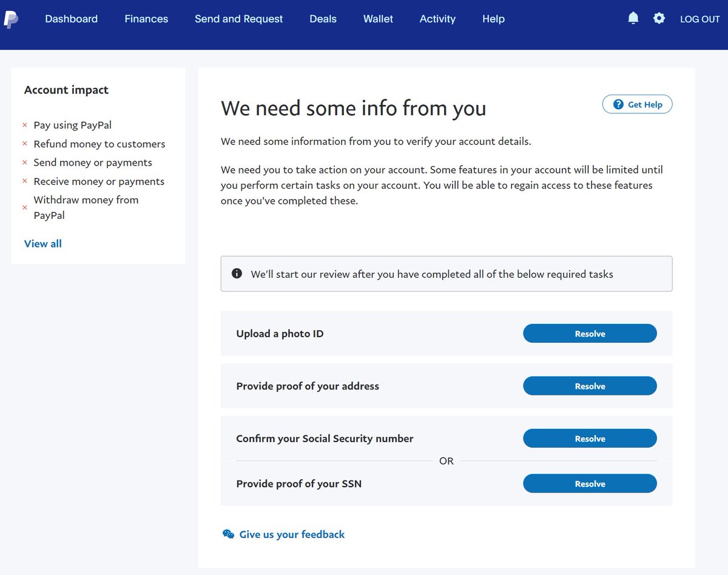Viewport: 728px width, 575px height.
Task: Click 'Receive money or payments' text
Action: (99, 181)
